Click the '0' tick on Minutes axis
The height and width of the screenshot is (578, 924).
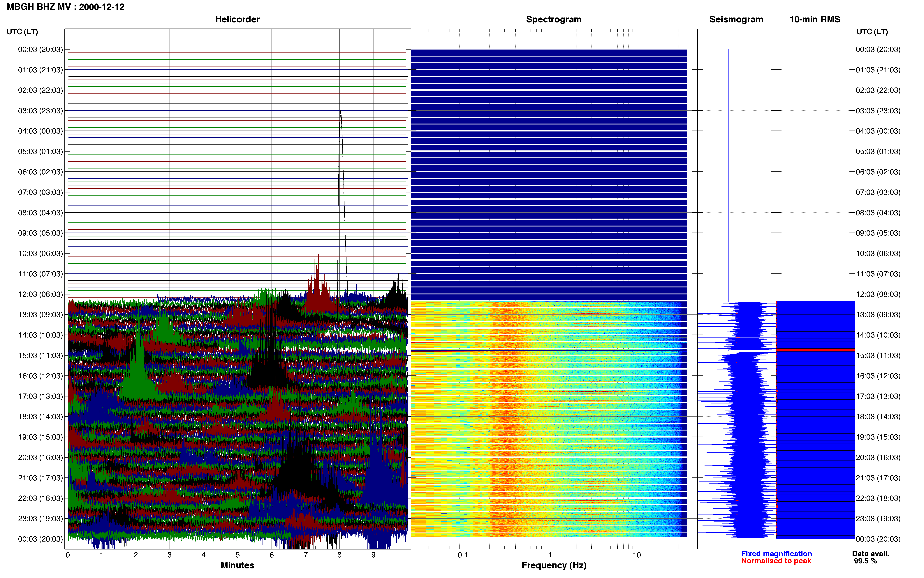coord(68,555)
